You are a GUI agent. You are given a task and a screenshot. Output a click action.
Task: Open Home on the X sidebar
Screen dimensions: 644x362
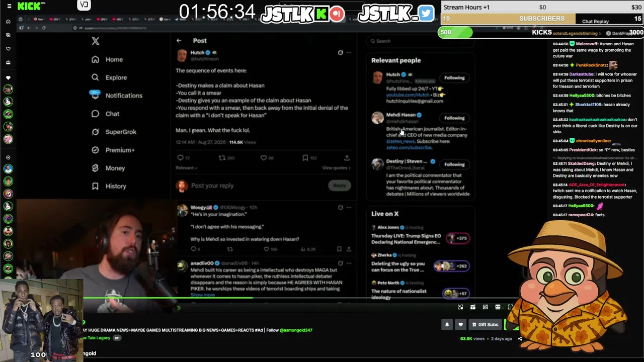(107, 59)
